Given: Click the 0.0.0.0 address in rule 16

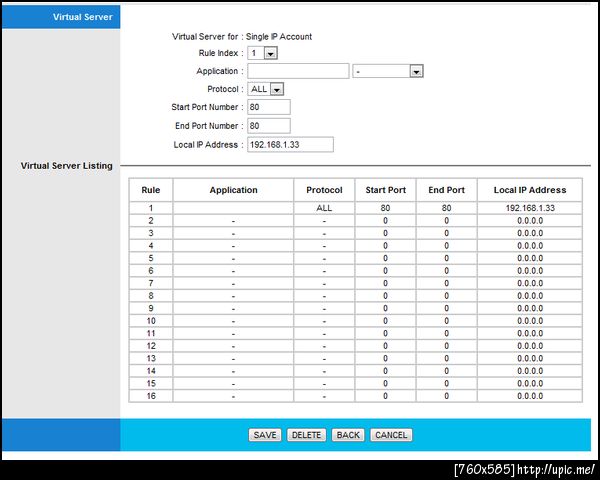Looking at the screenshot, I should pyautogui.click(x=530, y=396).
